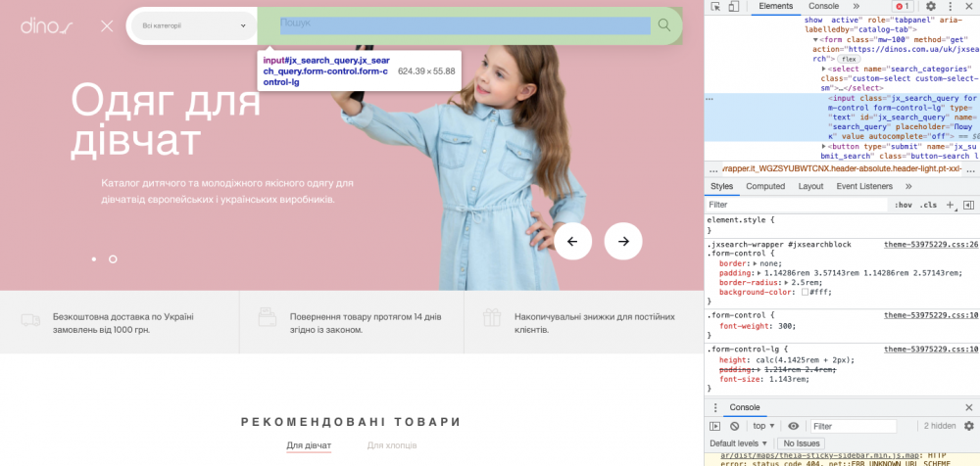
Task: Open DevTools settings gear icon
Action: [931, 6]
